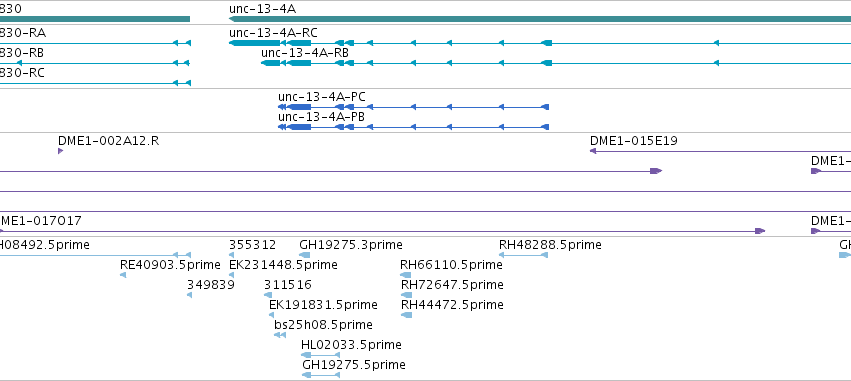Click the 355312 feature marker

232,255
